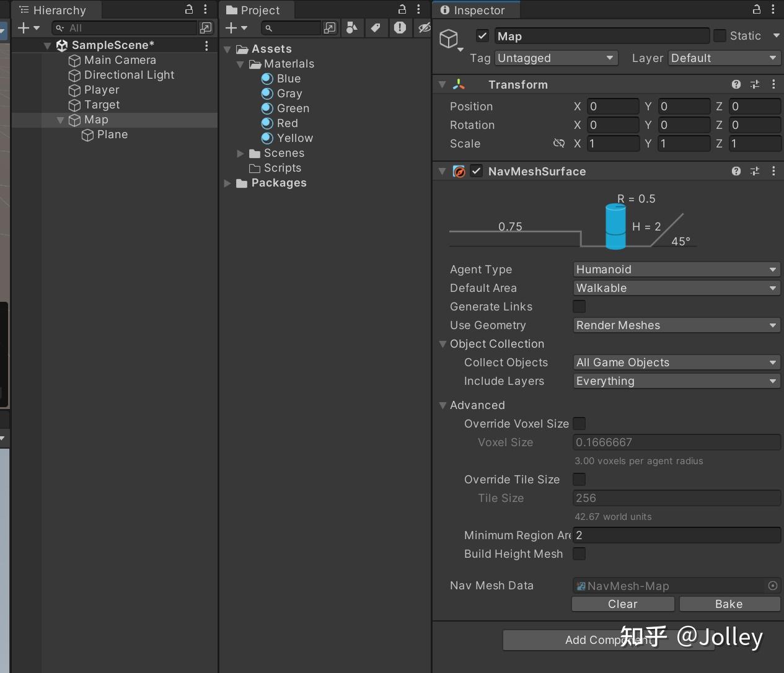
Task: Open the Agent Type dropdown
Action: tap(676, 269)
